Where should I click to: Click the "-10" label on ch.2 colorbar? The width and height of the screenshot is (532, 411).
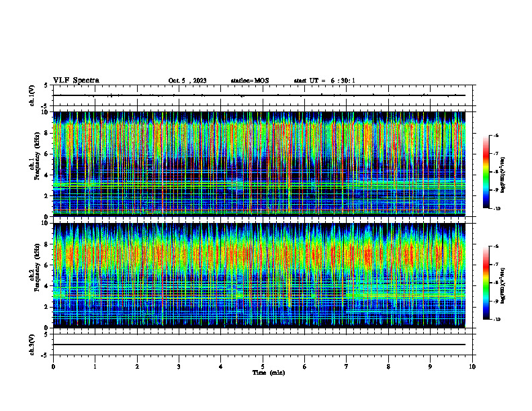(x=497, y=320)
